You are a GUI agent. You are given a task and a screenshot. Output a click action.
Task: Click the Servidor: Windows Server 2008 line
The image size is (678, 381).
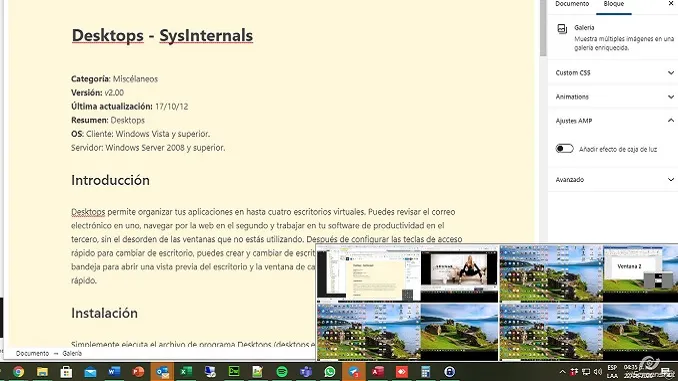(x=148, y=148)
